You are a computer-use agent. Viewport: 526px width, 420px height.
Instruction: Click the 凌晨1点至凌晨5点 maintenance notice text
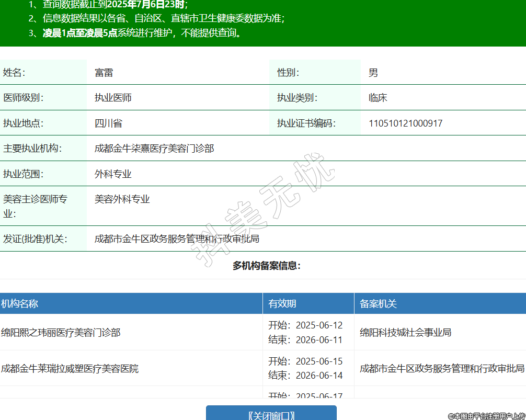(x=79, y=33)
